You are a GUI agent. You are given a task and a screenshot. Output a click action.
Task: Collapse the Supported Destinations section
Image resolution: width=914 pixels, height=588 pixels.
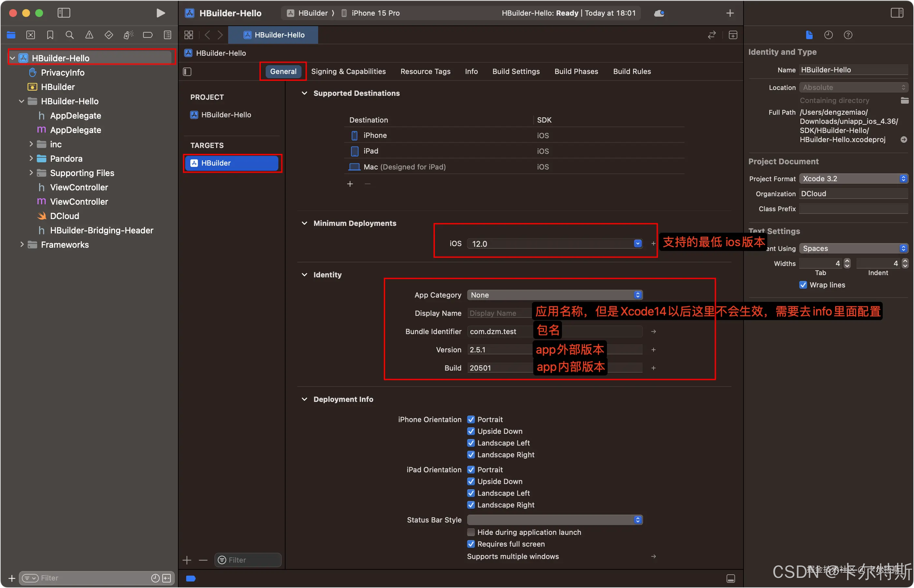pos(304,93)
